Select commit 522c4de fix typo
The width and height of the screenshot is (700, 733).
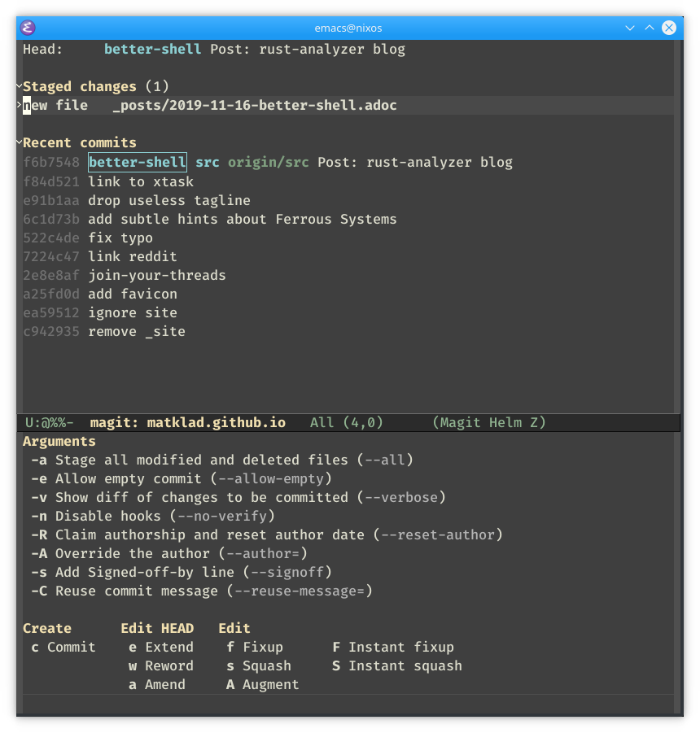(88, 238)
